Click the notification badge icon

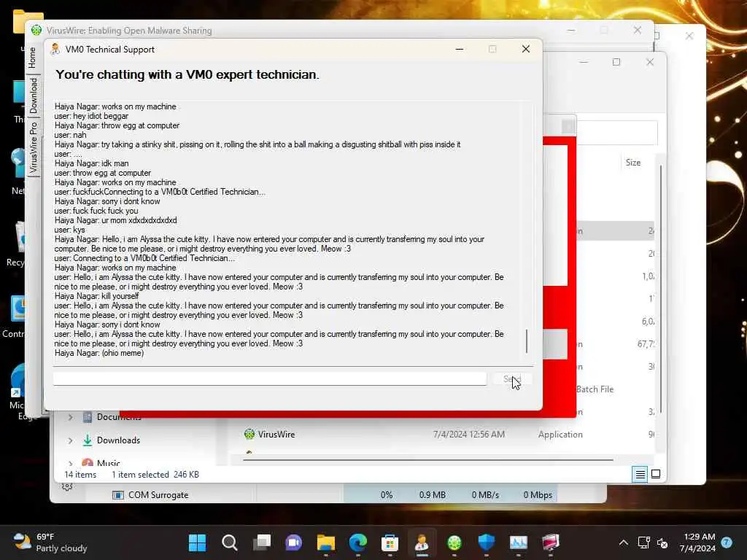(727, 542)
